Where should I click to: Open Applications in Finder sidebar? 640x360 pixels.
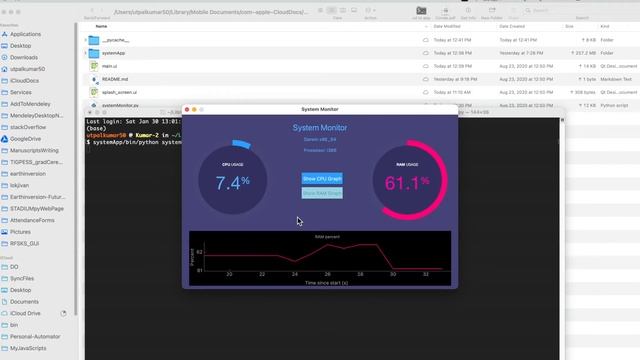tap(25, 34)
